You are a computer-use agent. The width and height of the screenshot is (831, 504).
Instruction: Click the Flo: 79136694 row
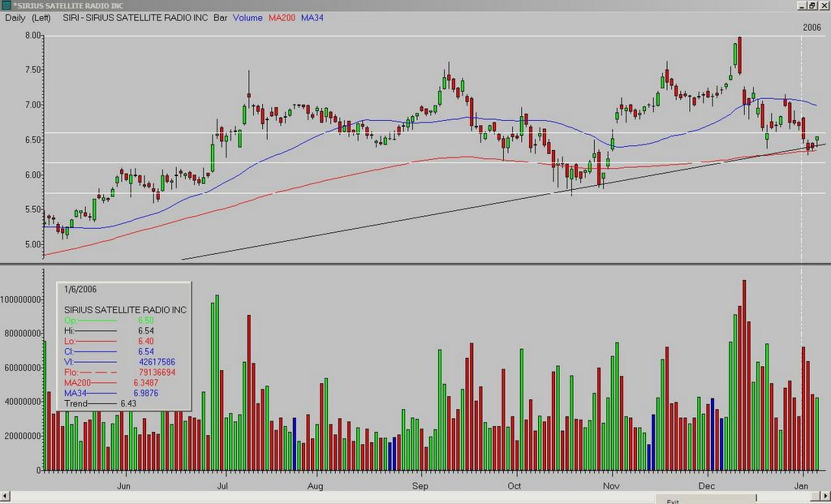pyautogui.click(x=119, y=373)
